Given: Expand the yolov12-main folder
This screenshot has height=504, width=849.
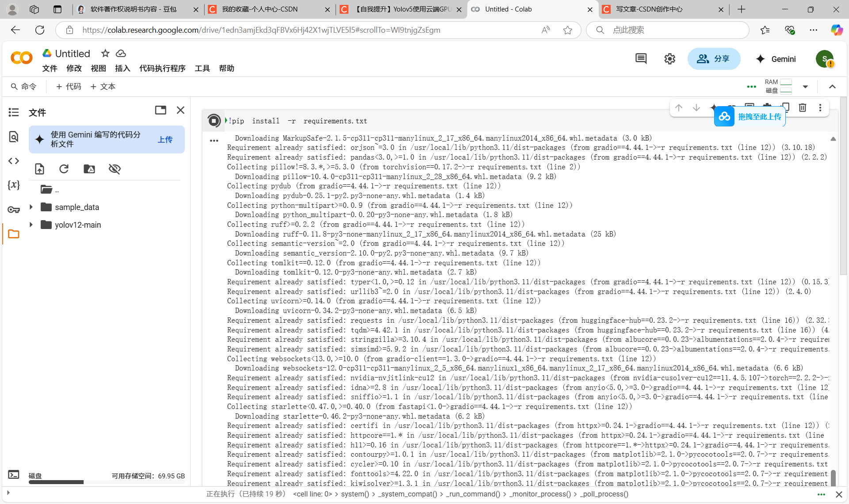Looking at the screenshot, I should click(31, 225).
